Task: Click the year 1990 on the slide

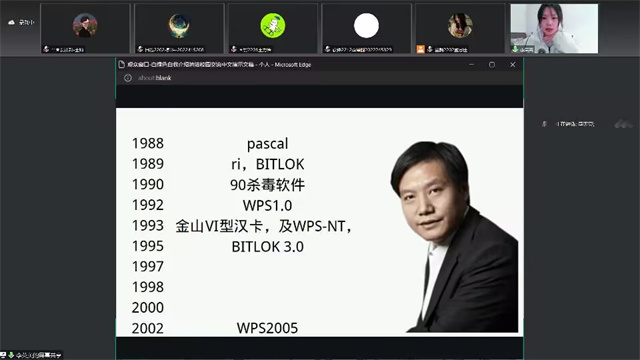Action: (x=148, y=184)
